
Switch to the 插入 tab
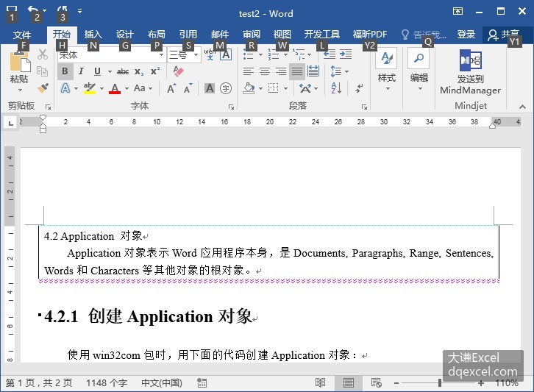point(93,35)
